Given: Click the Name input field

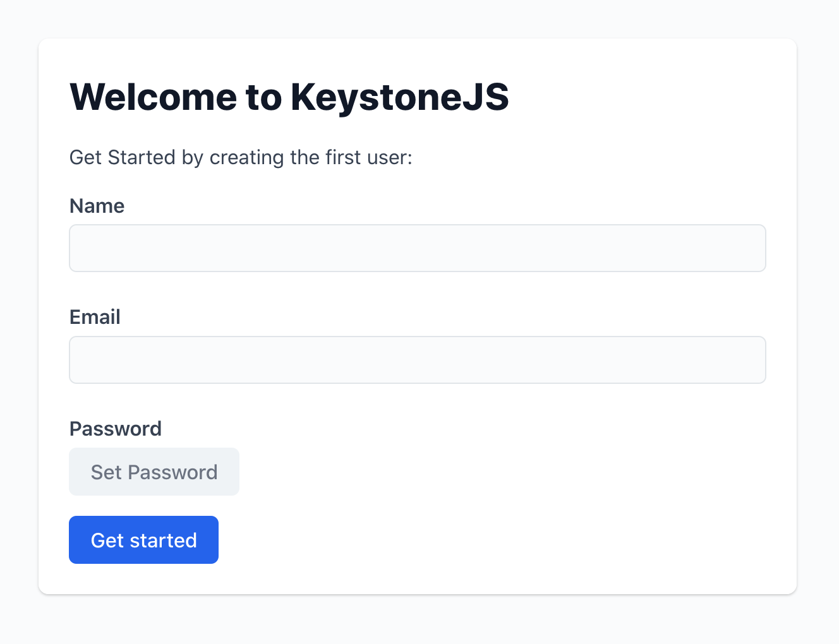Looking at the screenshot, I should [x=417, y=247].
